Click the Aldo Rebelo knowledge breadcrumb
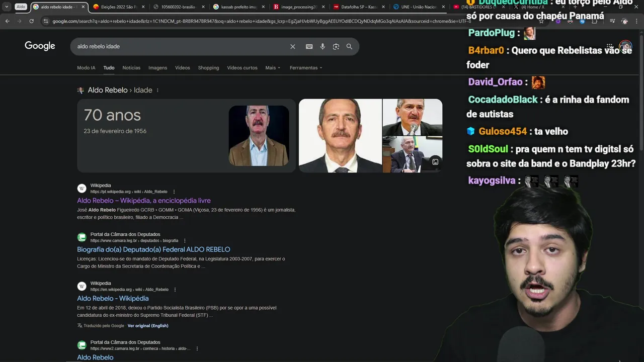Screen dimensions: 644x362 108,90
